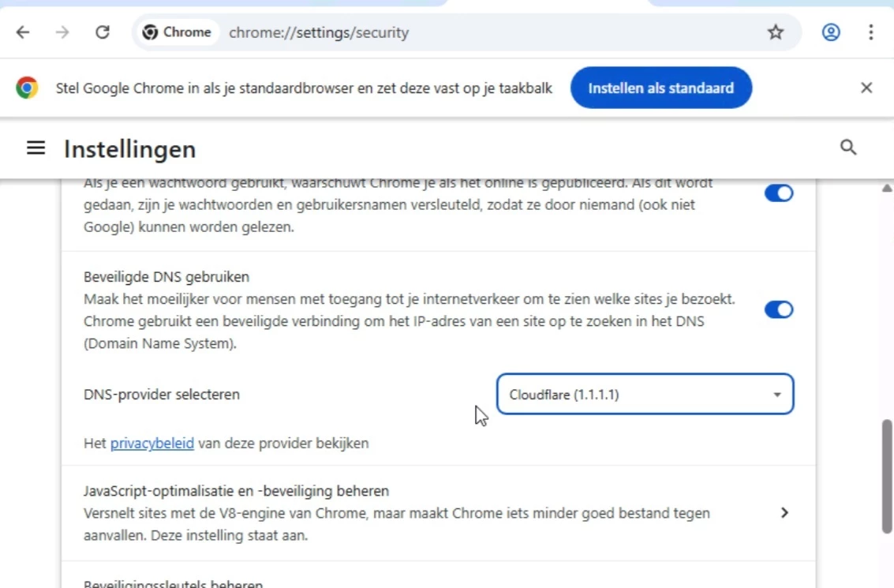Toggle the password leak warning switch
Viewport: 894px width, 588px height.
coord(778,193)
